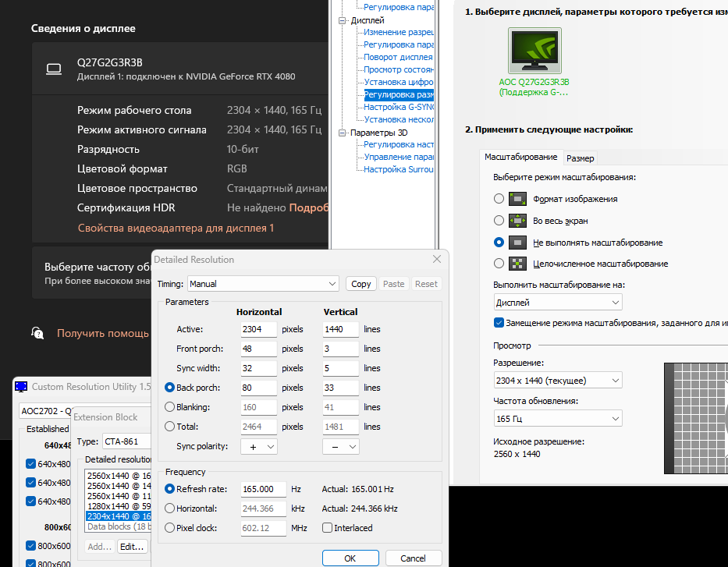Click the vertical Back porch field
The width and height of the screenshot is (728, 567).
point(341,388)
